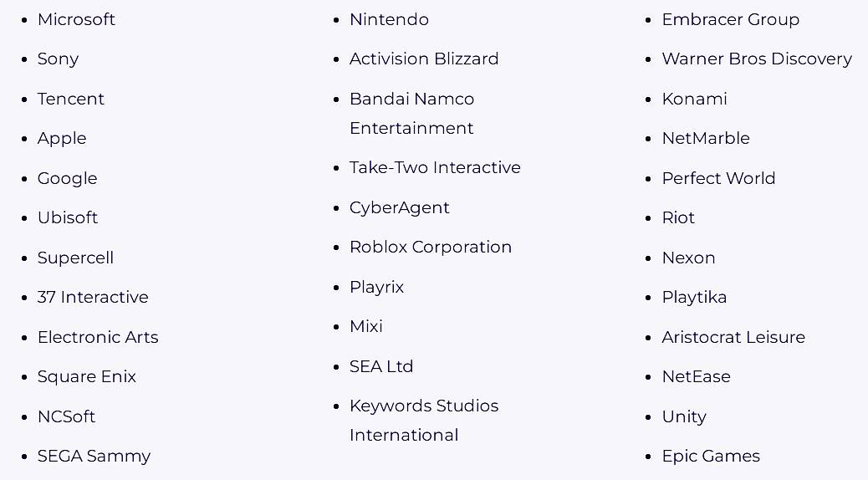The width and height of the screenshot is (868, 480).
Task: Select Warner Bros Discovery text
Action: coord(757,59)
